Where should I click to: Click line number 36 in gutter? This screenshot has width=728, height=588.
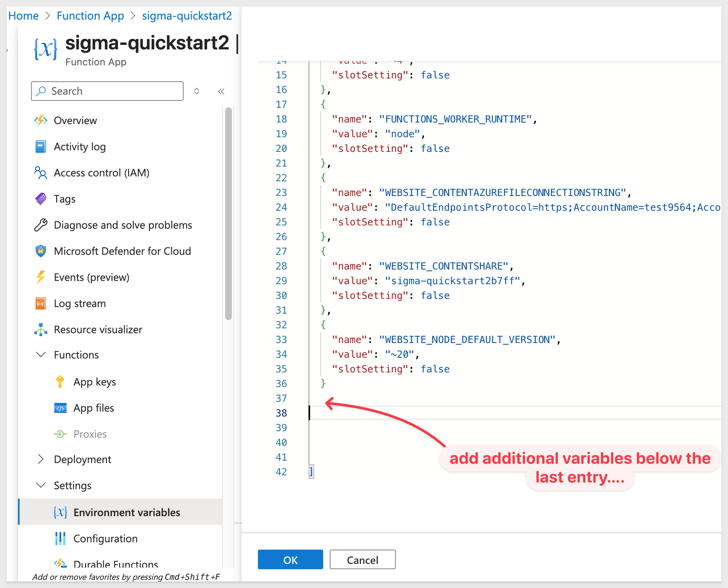[x=281, y=383]
